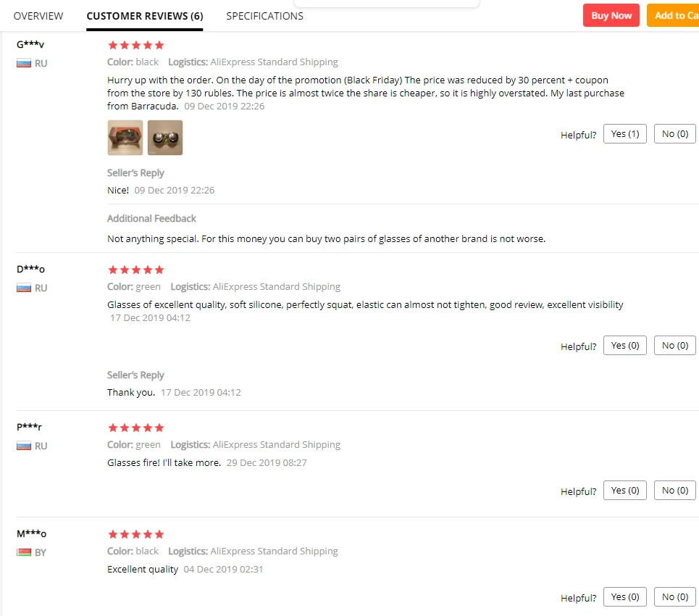Vote No (0) on D***o's review
The image size is (699, 616).
tap(675, 345)
